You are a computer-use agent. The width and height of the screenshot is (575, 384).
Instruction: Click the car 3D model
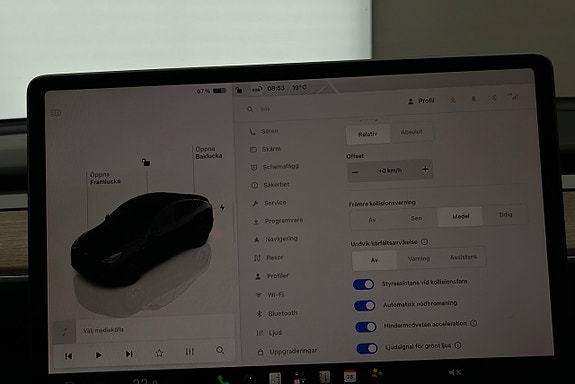pyautogui.click(x=142, y=238)
